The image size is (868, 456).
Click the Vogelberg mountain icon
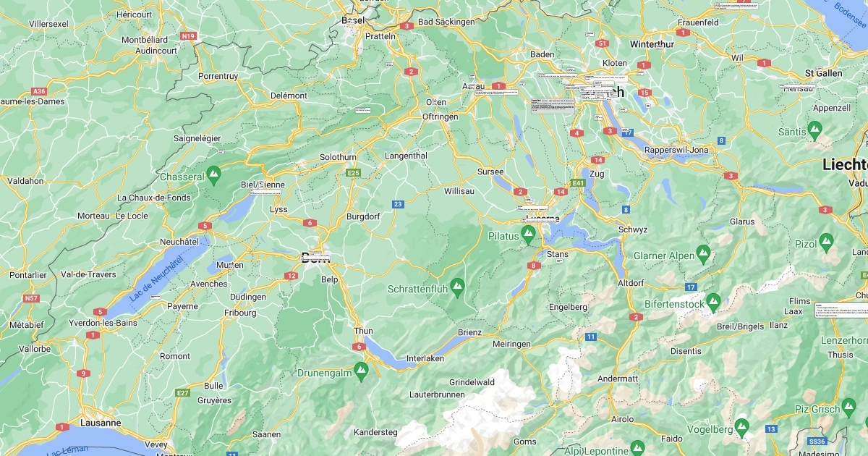coord(741,428)
